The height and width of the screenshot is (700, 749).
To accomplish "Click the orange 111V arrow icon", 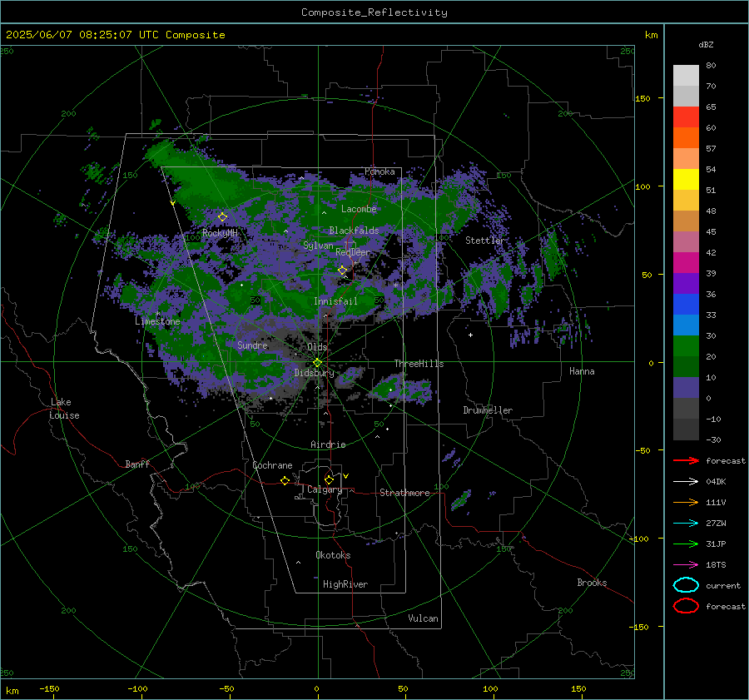I will point(686,502).
